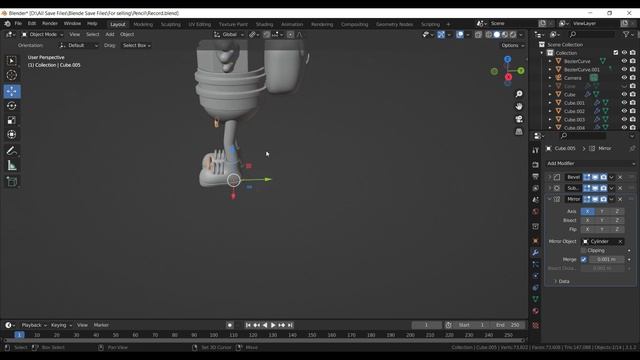Click the viewport zoom magnifier icon

519,94
